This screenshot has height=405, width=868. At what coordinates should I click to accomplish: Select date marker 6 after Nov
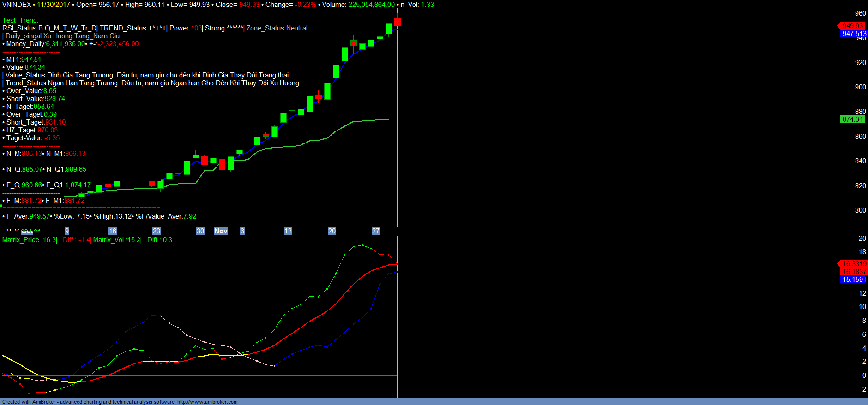pyautogui.click(x=242, y=231)
